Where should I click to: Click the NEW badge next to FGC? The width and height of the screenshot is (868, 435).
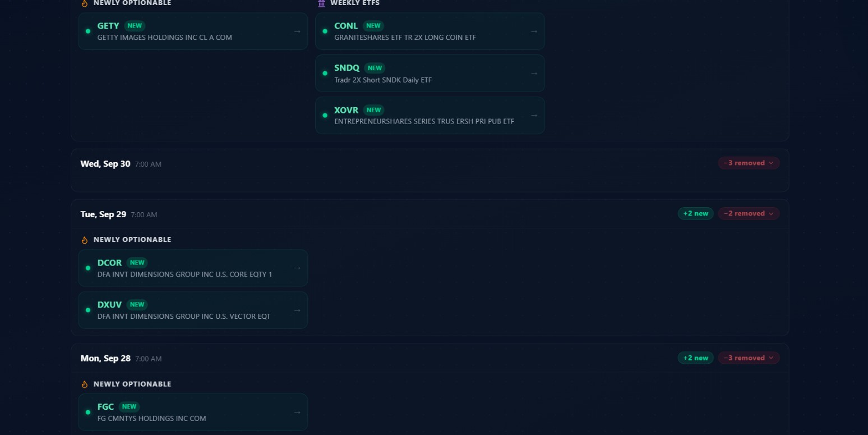coord(129,407)
